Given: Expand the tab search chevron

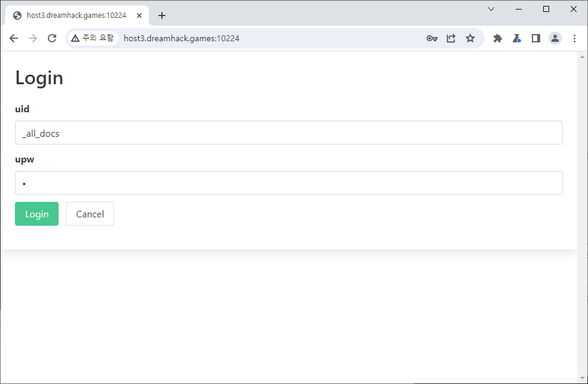Looking at the screenshot, I should click(491, 9).
